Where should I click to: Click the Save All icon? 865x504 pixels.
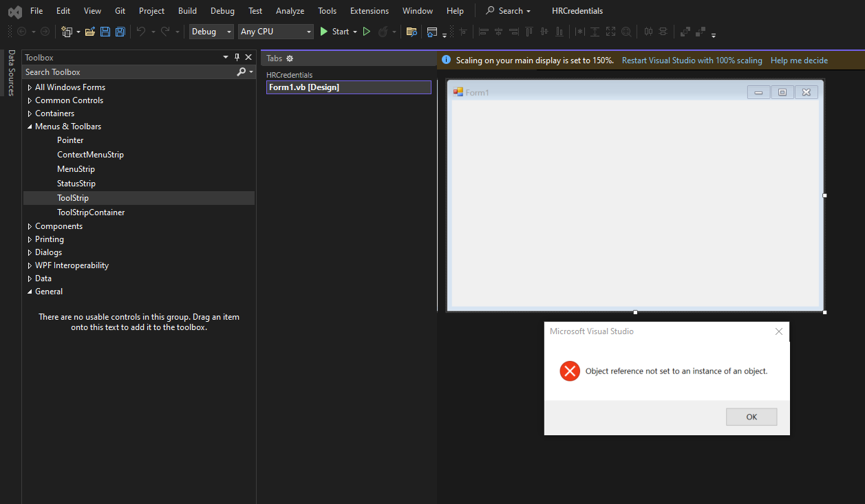point(120,32)
